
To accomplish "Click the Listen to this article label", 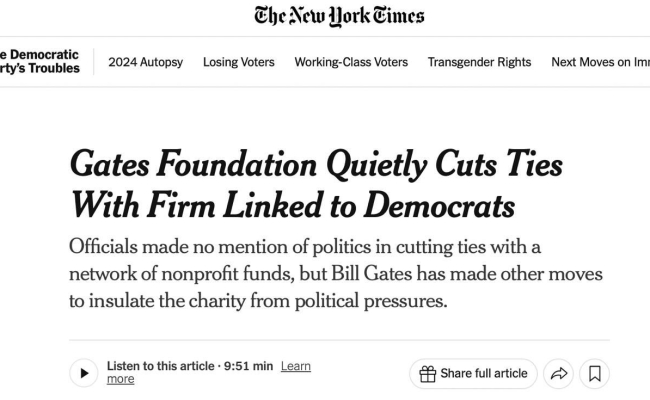I will coord(160,366).
